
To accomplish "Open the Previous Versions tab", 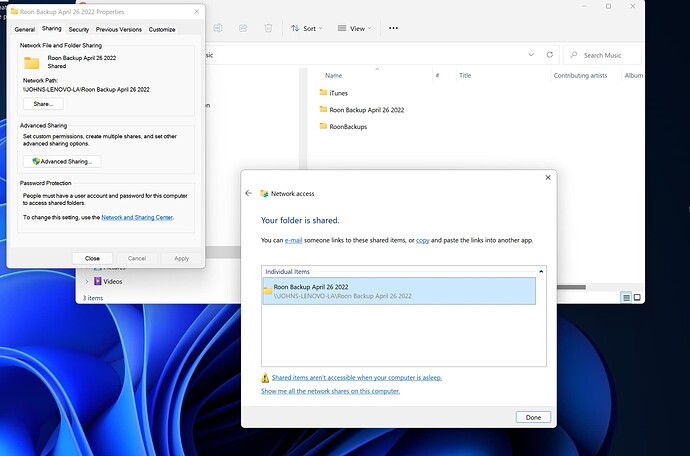I will point(119,29).
